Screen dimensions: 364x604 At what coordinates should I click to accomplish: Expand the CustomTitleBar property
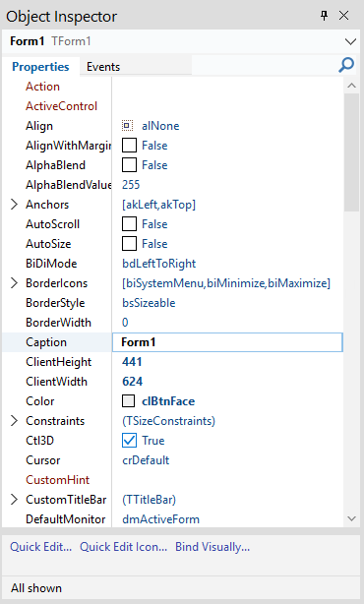click(14, 499)
